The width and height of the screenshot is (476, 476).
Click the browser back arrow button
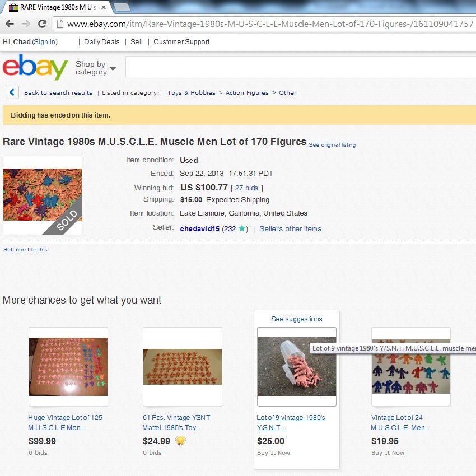10,24
